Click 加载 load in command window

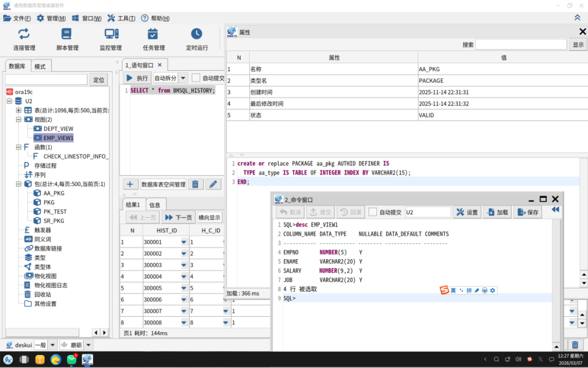pos(497,212)
